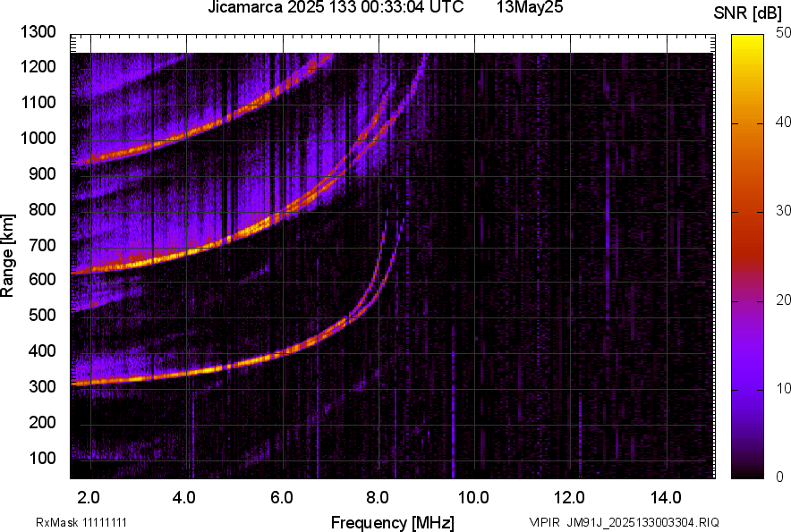Click the range tick label '400'
Image resolution: width=791 pixels, height=532 pixels.
42,350
